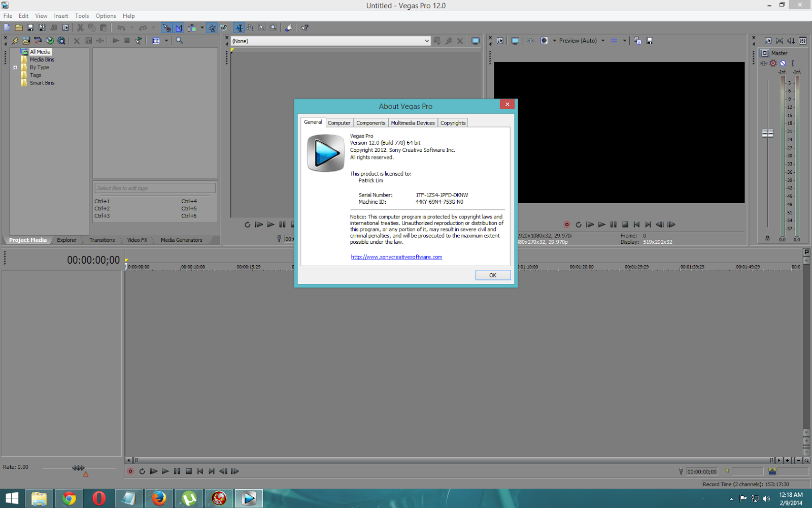Launch Firefox from the taskbar
This screenshot has height=508, width=812.
point(159,498)
